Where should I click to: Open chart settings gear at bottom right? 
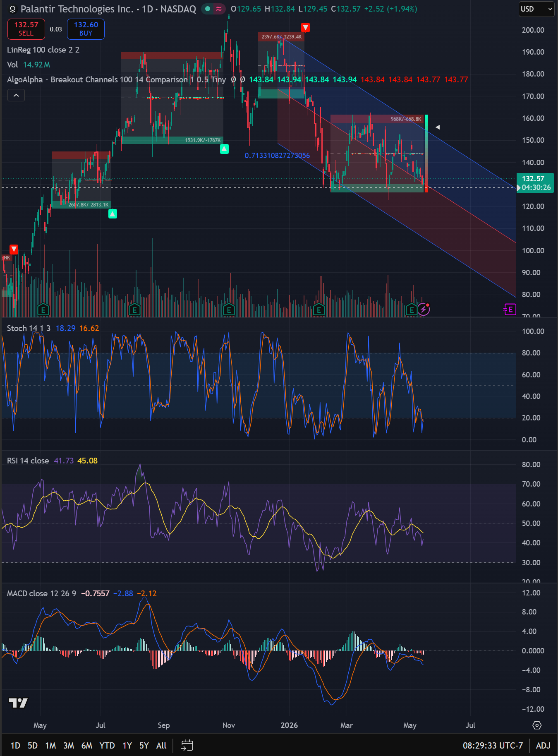tap(537, 725)
